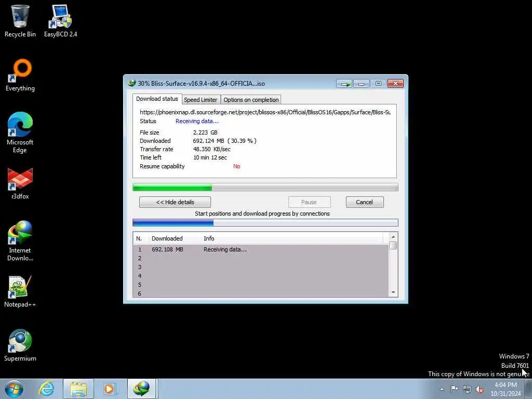The image size is (532, 399).
Task: Click the 'Receiving data...' status text
Action: click(x=197, y=121)
